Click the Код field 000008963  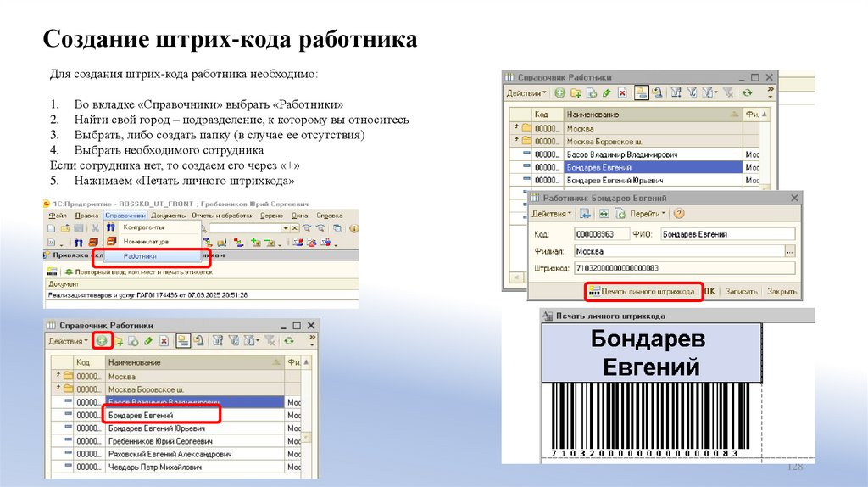click(602, 234)
